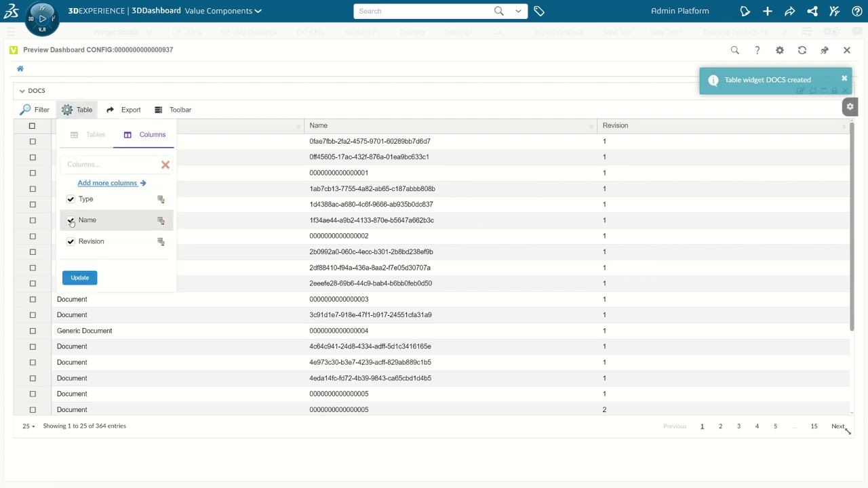Close the preview dashboard panel
Viewport: 868px width, 488px height.
(847, 50)
